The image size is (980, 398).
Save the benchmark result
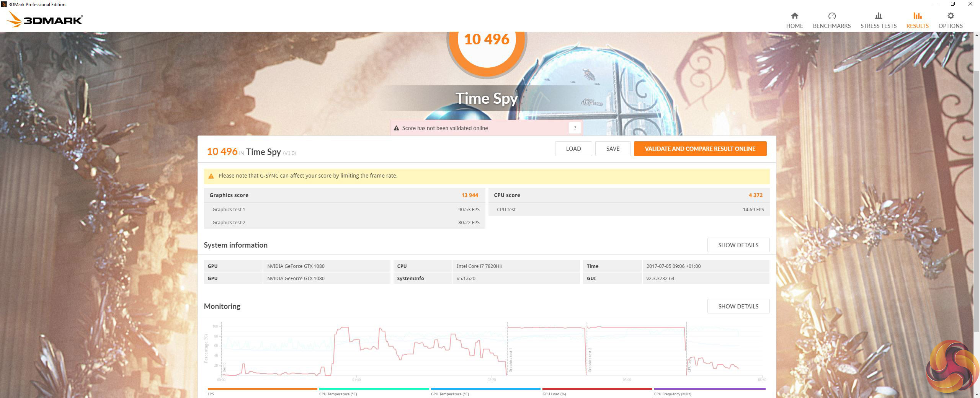click(x=612, y=149)
